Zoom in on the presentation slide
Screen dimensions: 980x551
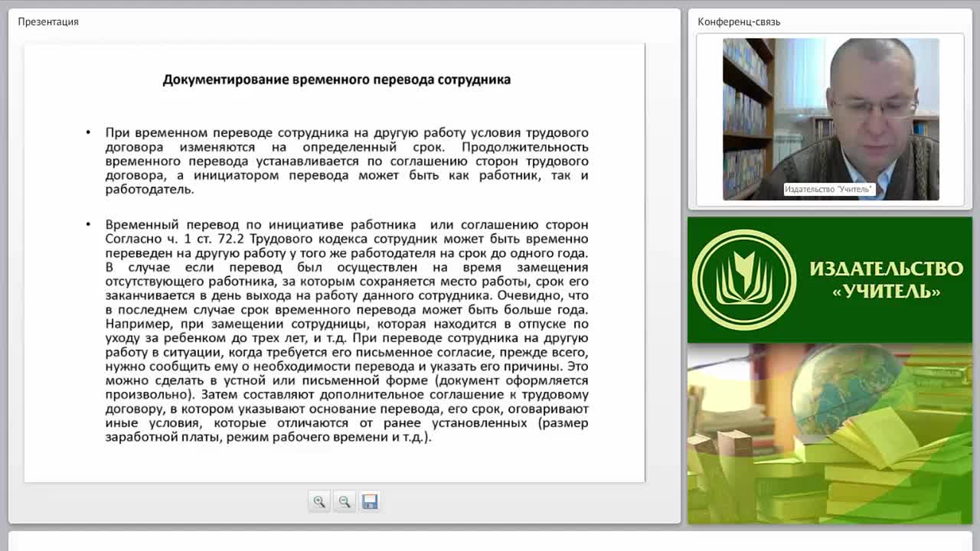[x=319, y=501]
